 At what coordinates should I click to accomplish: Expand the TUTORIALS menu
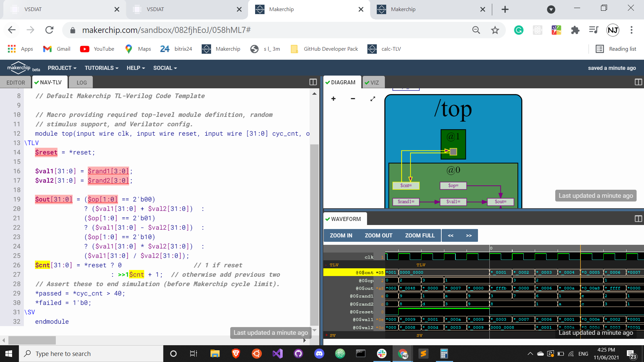pyautogui.click(x=102, y=68)
